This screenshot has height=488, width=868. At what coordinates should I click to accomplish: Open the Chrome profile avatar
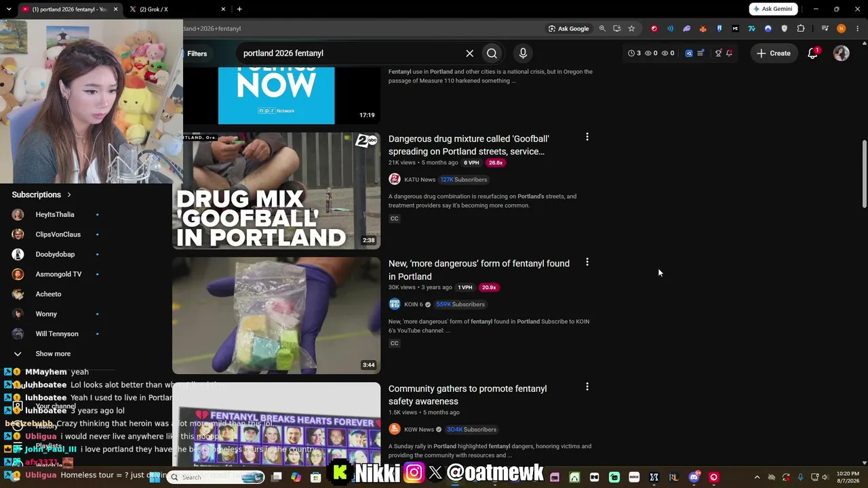coord(842,28)
